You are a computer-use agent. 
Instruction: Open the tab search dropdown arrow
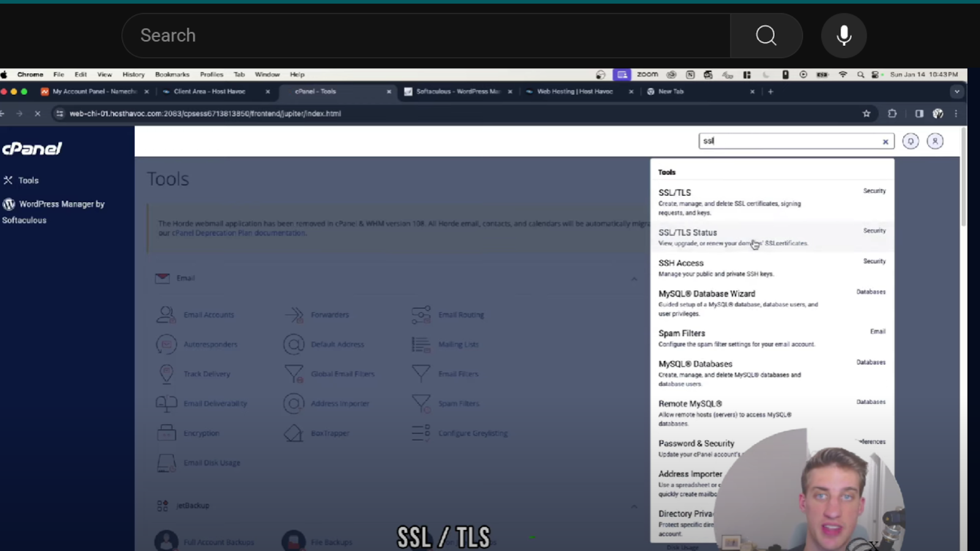pos(957,92)
